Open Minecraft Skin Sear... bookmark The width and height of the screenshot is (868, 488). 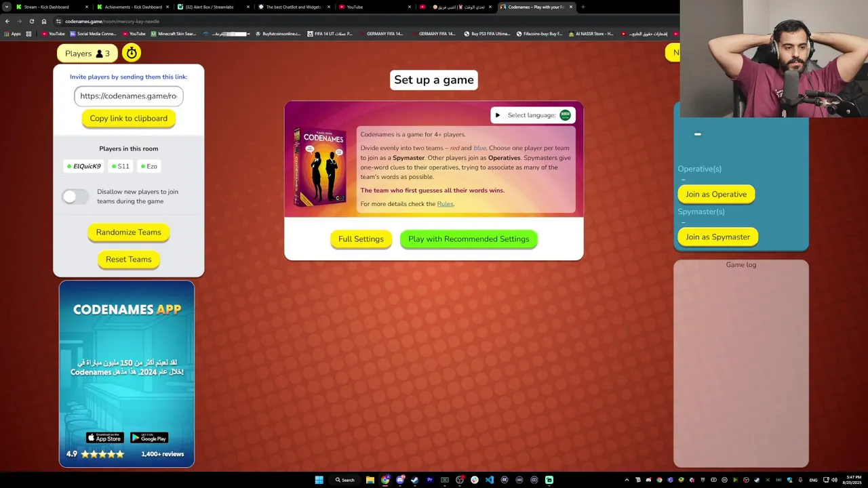point(174,34)
